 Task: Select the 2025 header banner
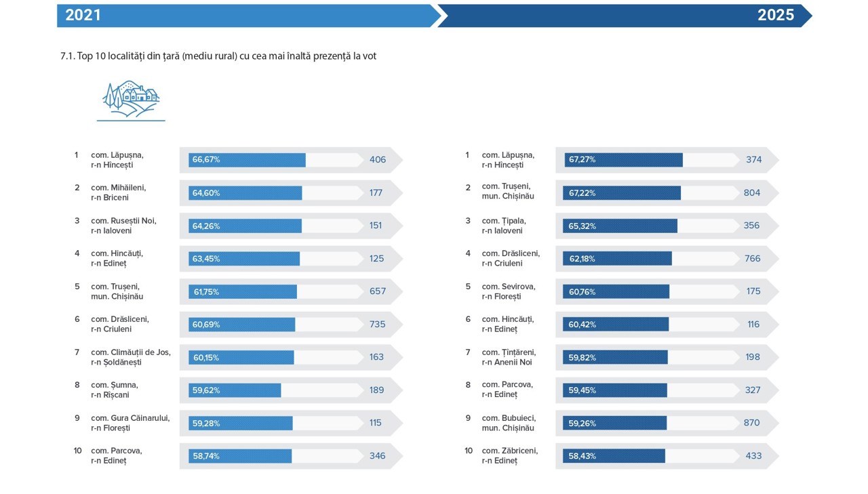(624, 16)
